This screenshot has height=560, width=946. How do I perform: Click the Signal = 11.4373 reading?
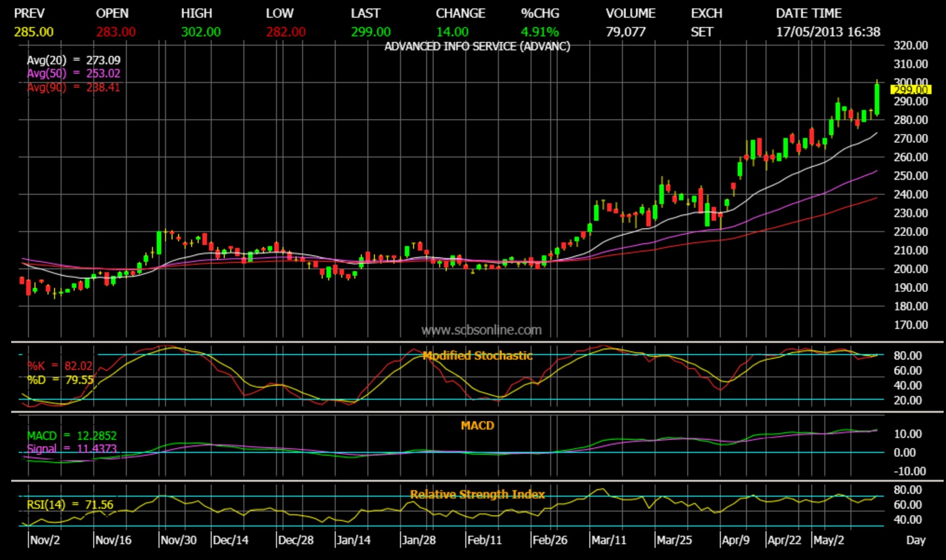pos(72,449)
